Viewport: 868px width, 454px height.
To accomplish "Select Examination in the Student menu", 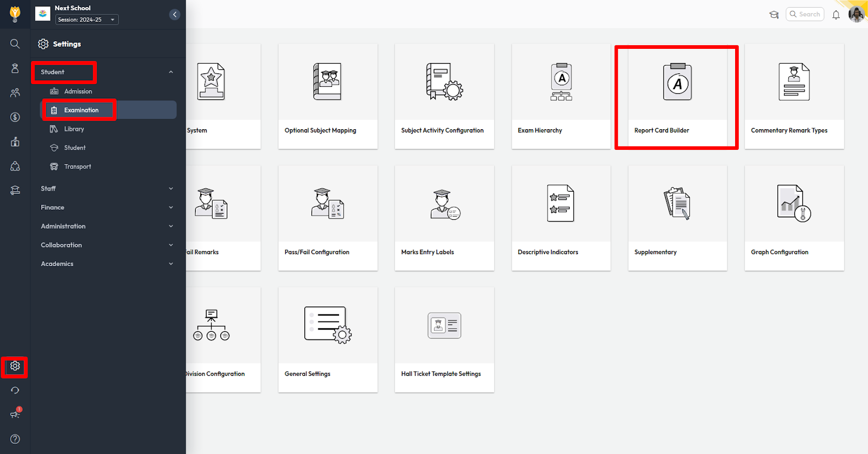I will click(x=81, y=110).
